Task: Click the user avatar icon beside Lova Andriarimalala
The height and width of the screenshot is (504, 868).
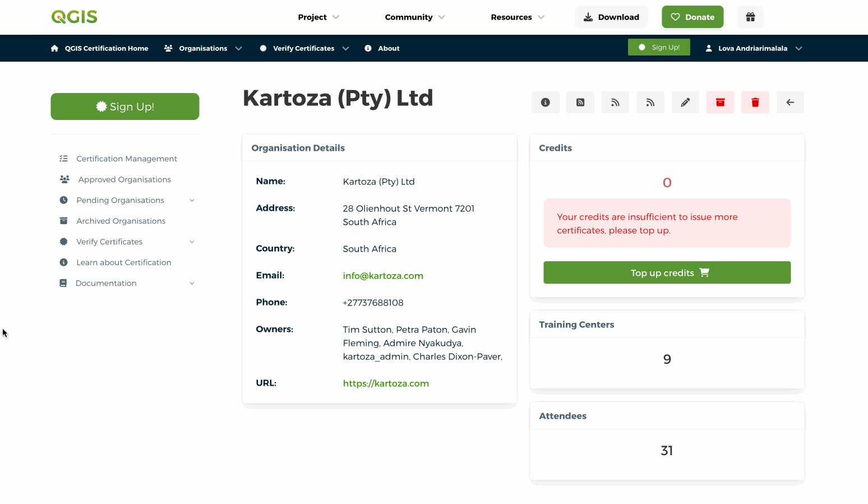Action: [709, 48]
